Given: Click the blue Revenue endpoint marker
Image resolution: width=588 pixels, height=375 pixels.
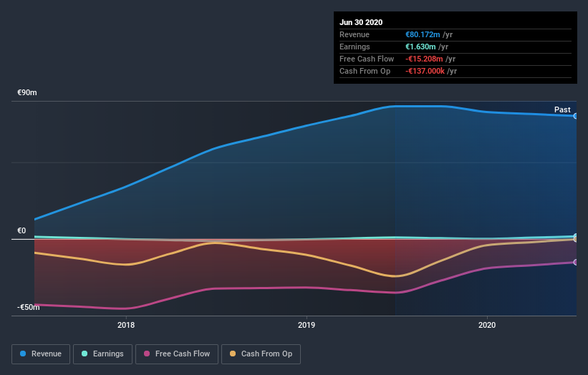Looking at the screenshot, I should [576, 116].
